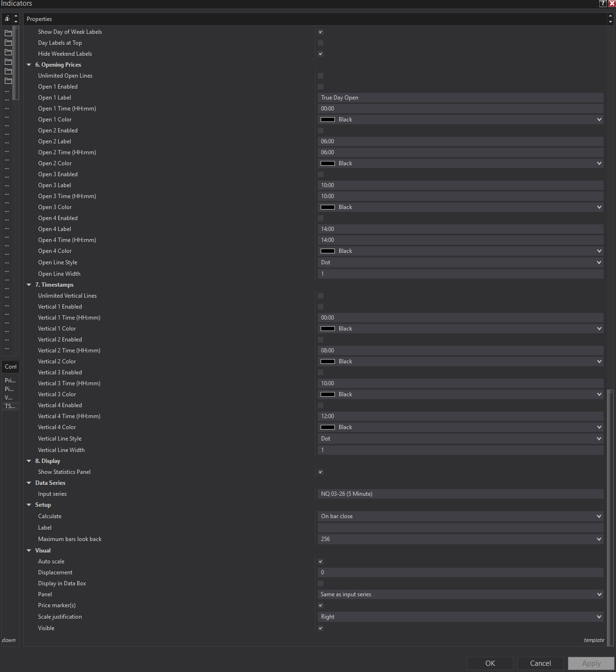The height and width of the screenshot is (672, 616).
Task: Open the Vertical Line Style dropdown
Action: pos(460,439)
